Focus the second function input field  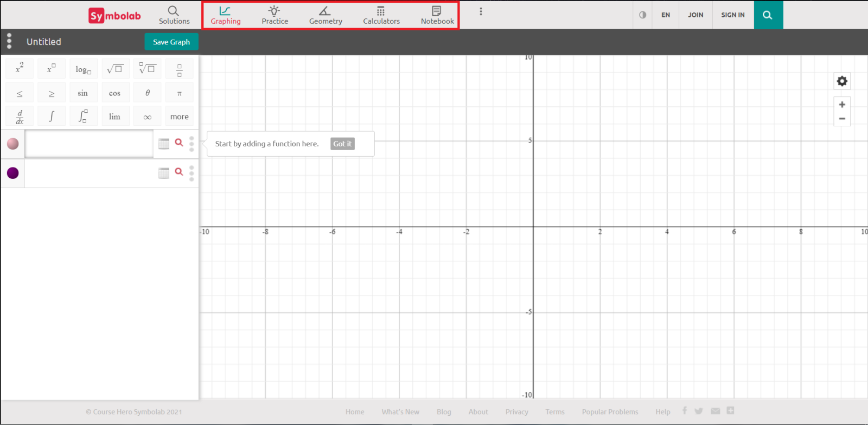click(90, 173)
